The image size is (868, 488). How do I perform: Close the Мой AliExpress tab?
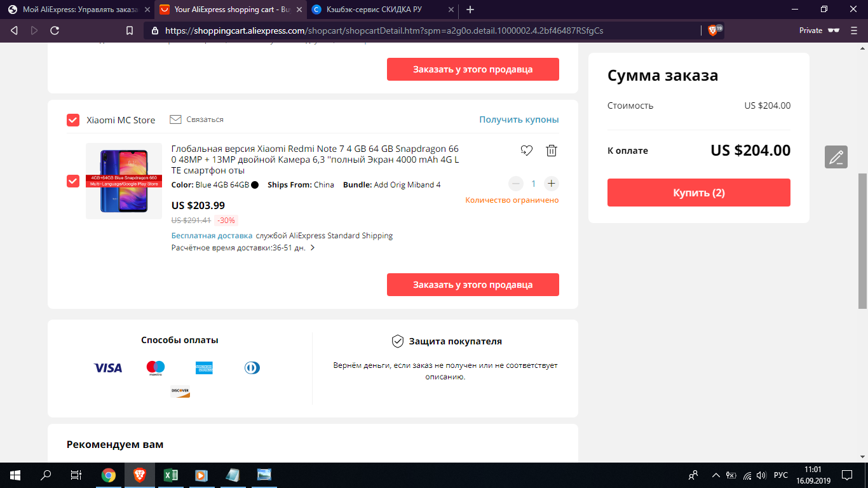[146, 10]
